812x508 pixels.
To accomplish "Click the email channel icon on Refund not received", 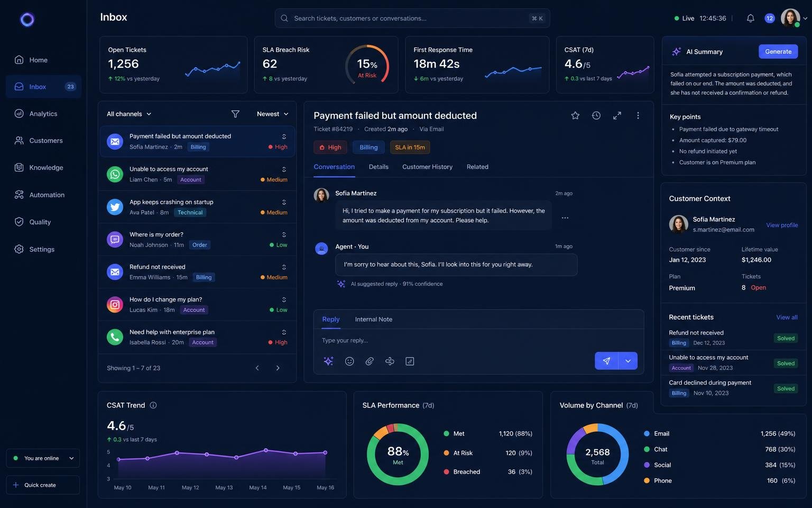I will pyautogui.click(x=115, y=272).
